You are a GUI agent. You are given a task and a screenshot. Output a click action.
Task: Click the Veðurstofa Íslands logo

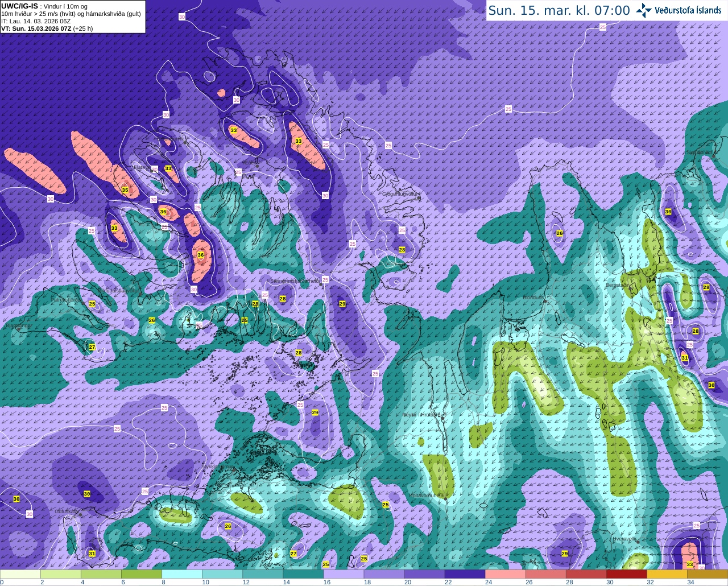[x=679, y=10]
